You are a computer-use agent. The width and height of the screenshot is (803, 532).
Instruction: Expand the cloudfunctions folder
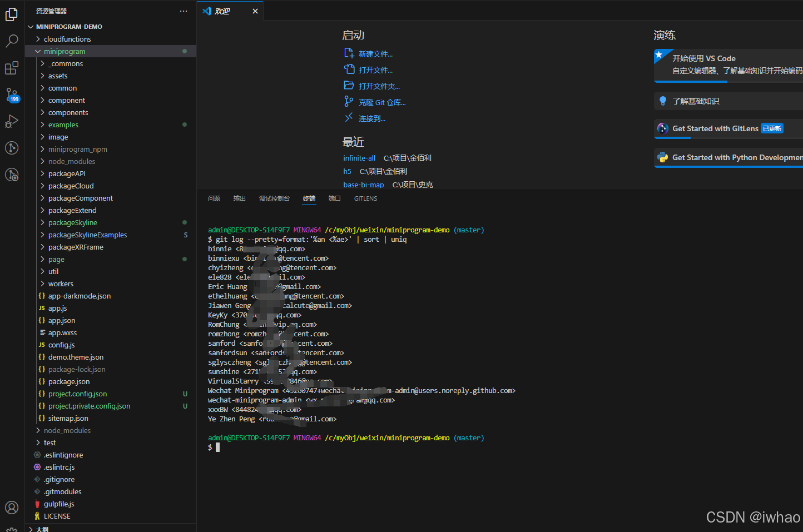(x=38, y=39)
